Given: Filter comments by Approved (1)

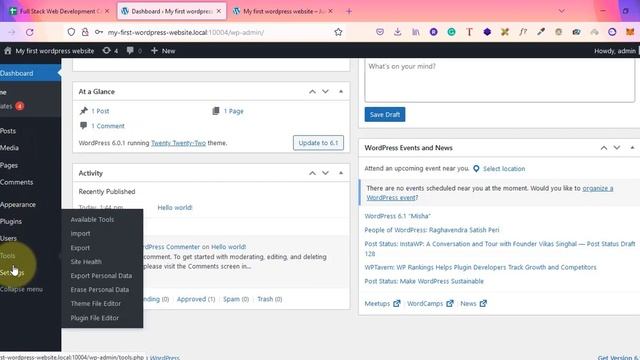Looking at the screenshot, I should pos(196,299).
